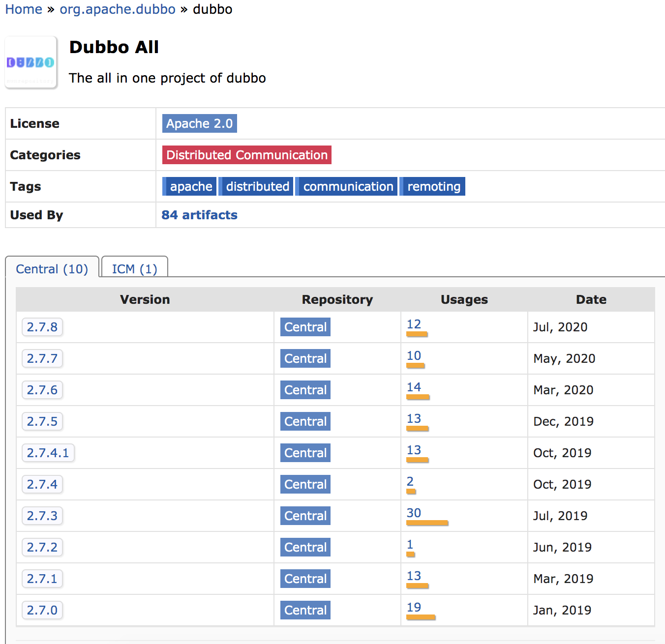Select the communication tag
This screenshot has width=665, height=644.
[346, 186]
